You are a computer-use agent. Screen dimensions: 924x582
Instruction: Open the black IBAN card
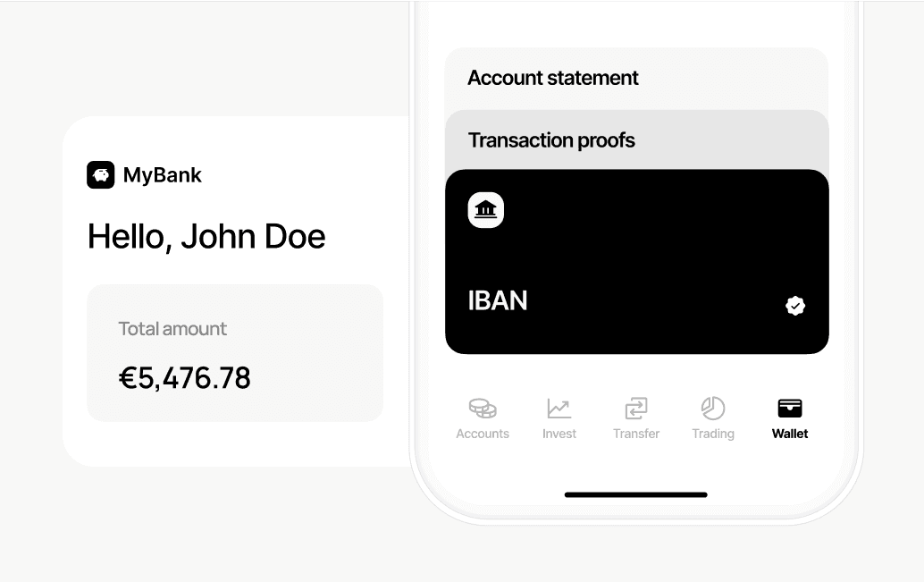(636, 262)
